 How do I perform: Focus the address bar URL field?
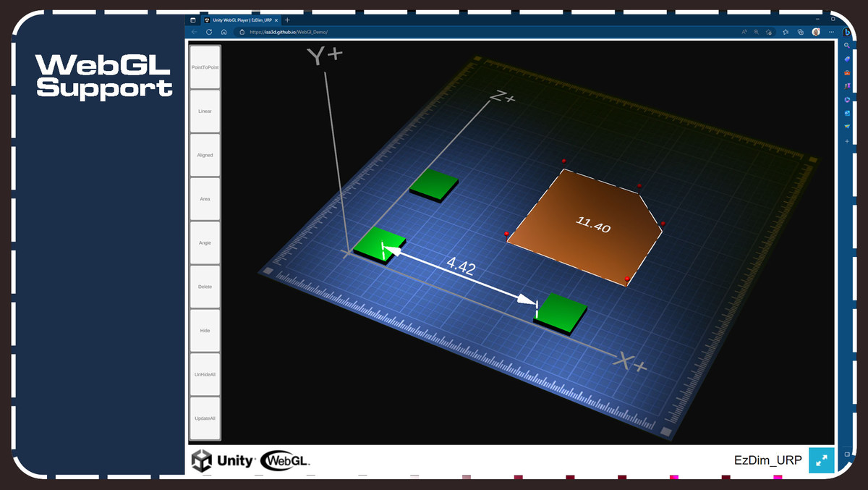click(485, 32)
